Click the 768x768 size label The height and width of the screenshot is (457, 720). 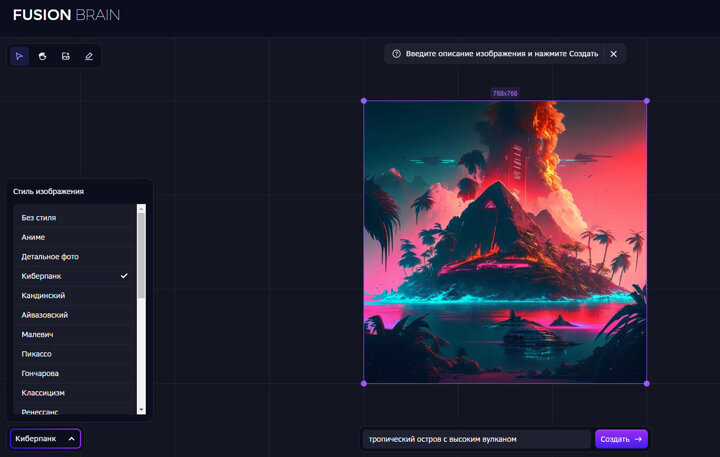[x=505, y=93]
